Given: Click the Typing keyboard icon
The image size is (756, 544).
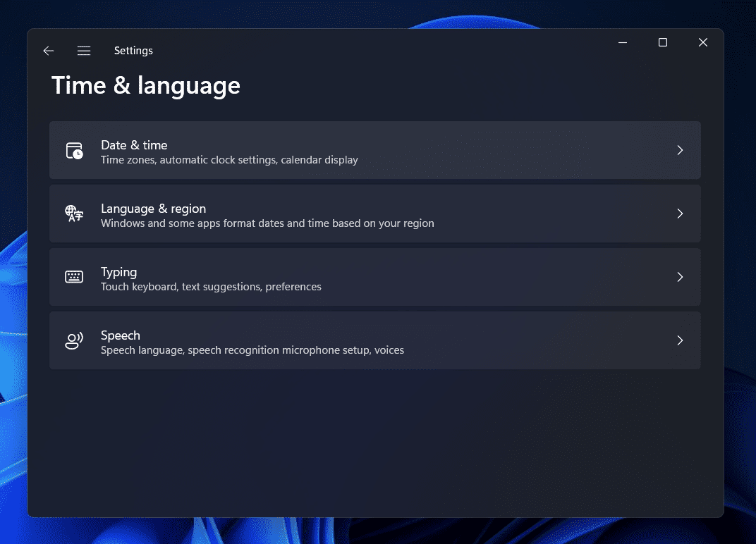Looking at the screenshot, I should click(x=74, y=277).
